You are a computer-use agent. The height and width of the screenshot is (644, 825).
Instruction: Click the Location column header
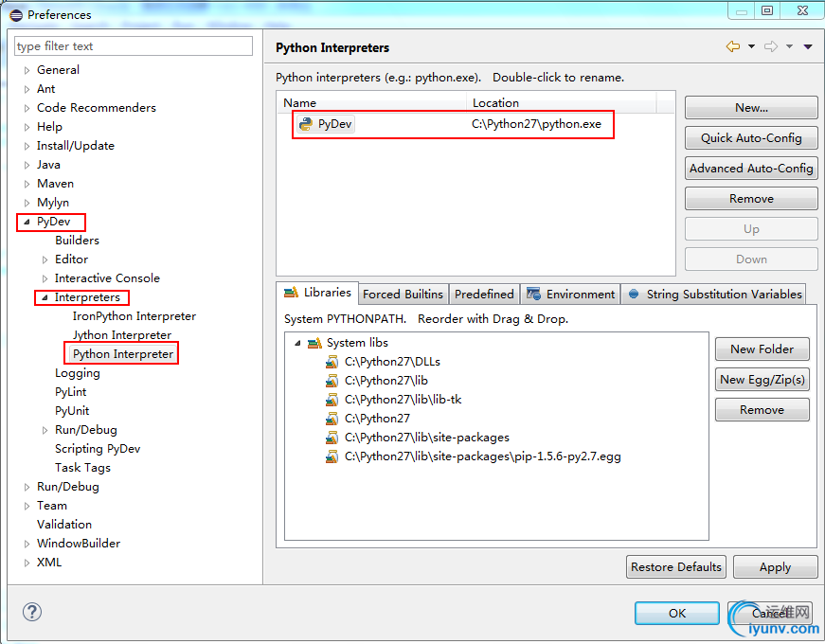coord(562,103)
